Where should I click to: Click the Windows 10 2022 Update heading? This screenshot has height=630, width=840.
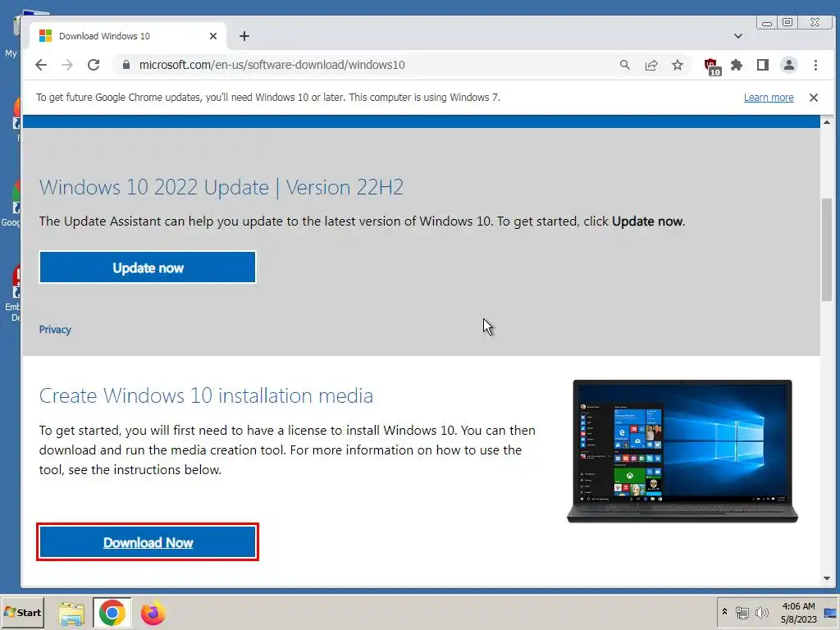point(221,188)
